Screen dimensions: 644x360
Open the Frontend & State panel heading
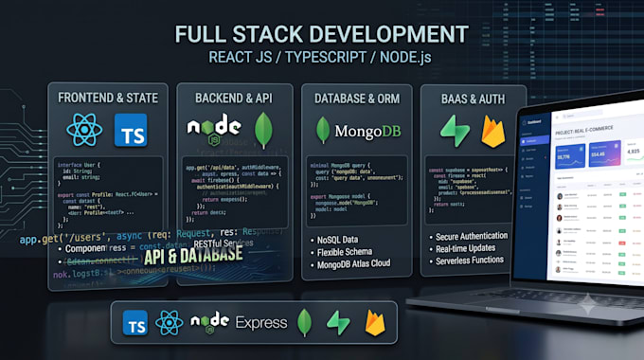coord(108,98)
